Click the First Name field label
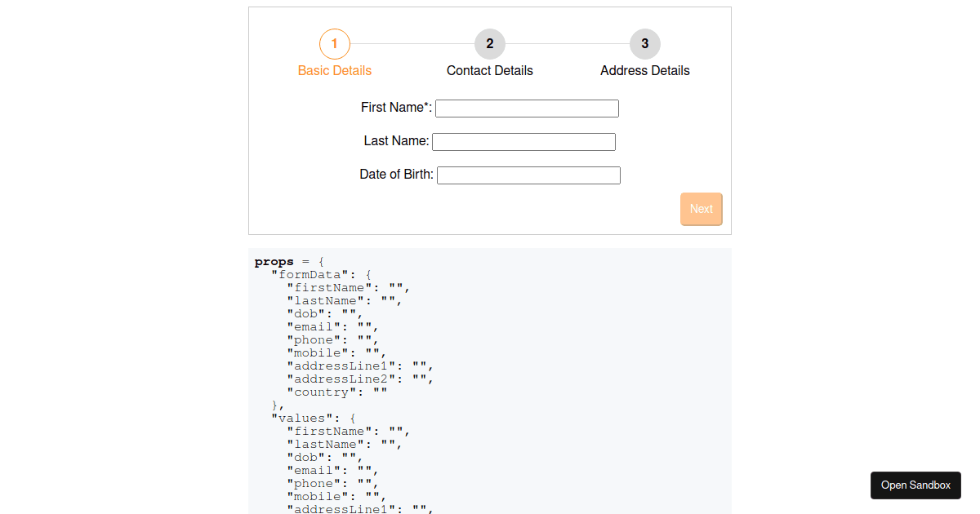This screenshot has height=514, width=980. click(395, 107)
